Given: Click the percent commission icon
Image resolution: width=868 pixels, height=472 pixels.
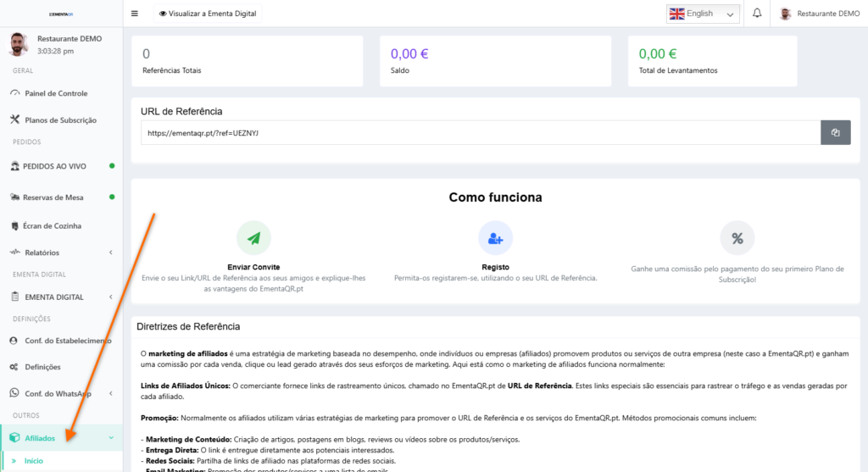Looking at the screenshot, I should click(x=737, y=239).
